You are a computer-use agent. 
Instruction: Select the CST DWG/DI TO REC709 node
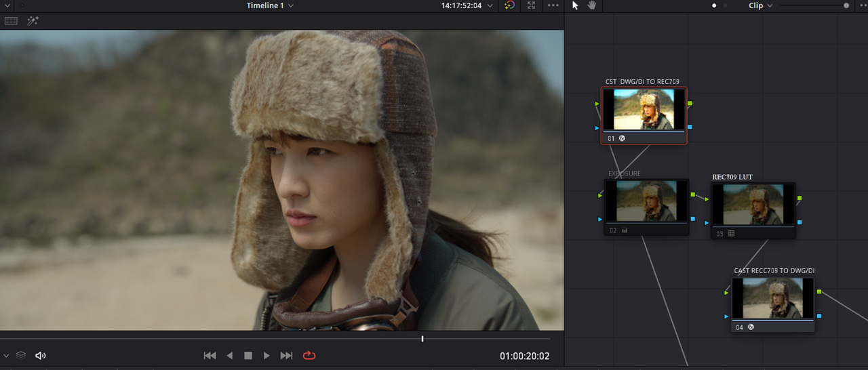coord(644,115)
